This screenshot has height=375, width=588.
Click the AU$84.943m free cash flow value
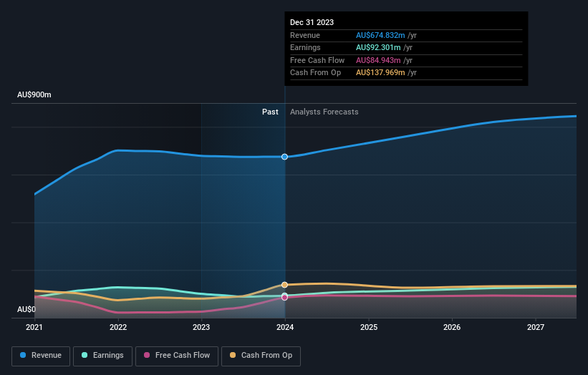coord(378,60)
